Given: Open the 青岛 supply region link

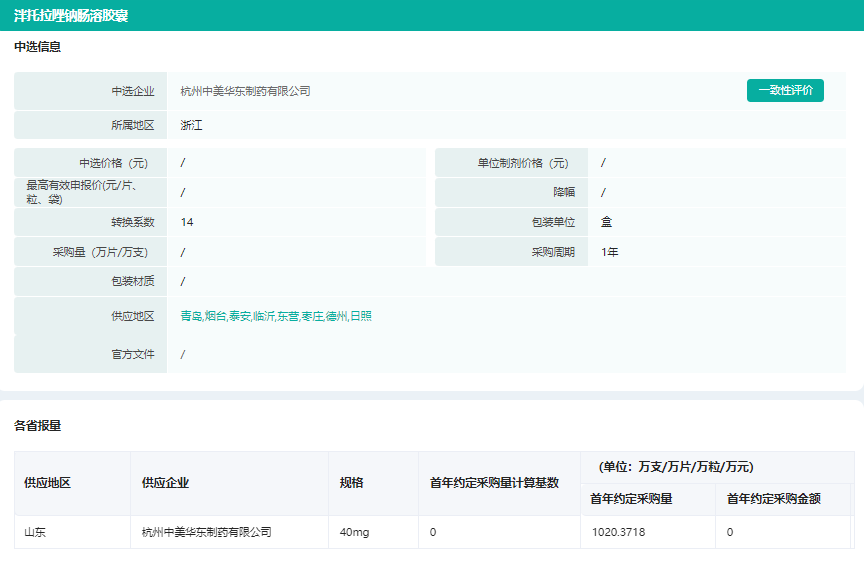Looking at the screenshot, I should pos(191,316).
